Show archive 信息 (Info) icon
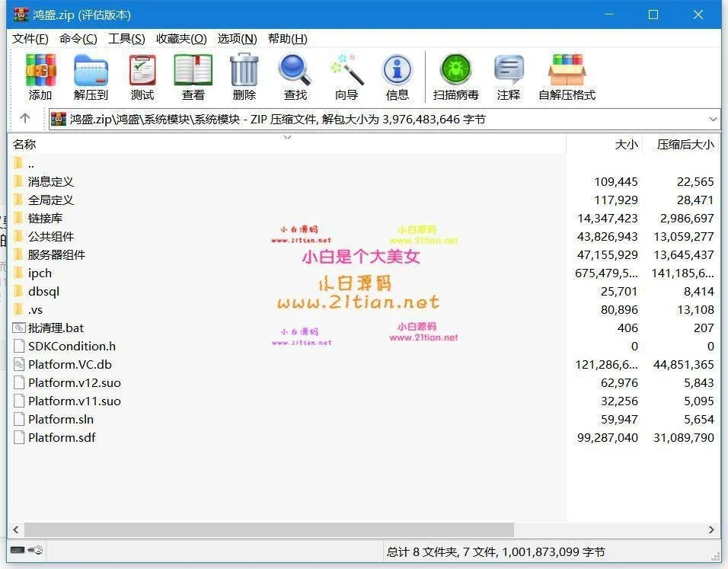The height and width of the screenshot is (569, 728). coord(397,71)
